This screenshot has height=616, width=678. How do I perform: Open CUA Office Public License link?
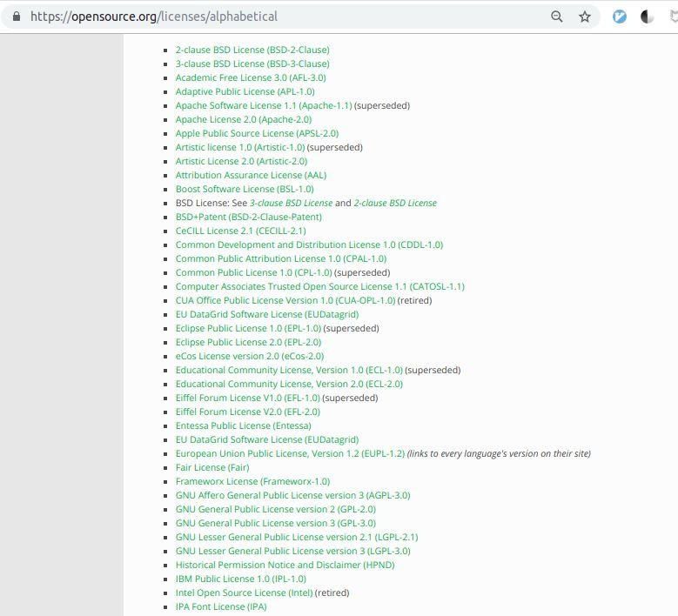click(x=285, y=300)
